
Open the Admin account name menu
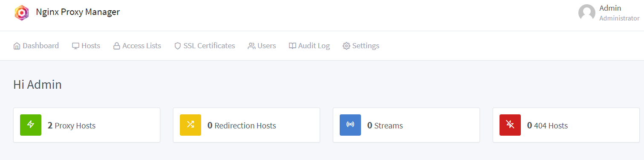[x=610, y=8]
